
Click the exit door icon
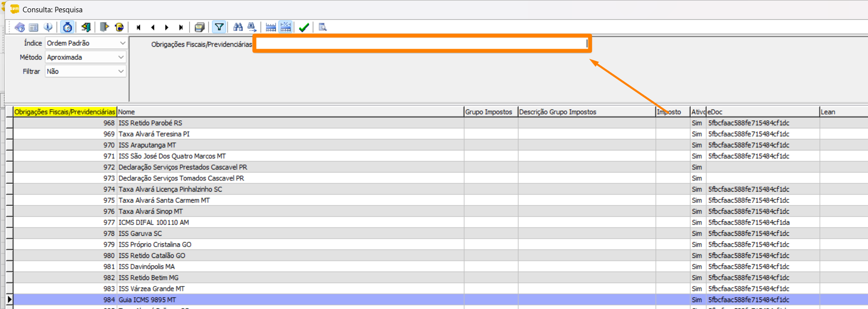click(x=86, y=28)
